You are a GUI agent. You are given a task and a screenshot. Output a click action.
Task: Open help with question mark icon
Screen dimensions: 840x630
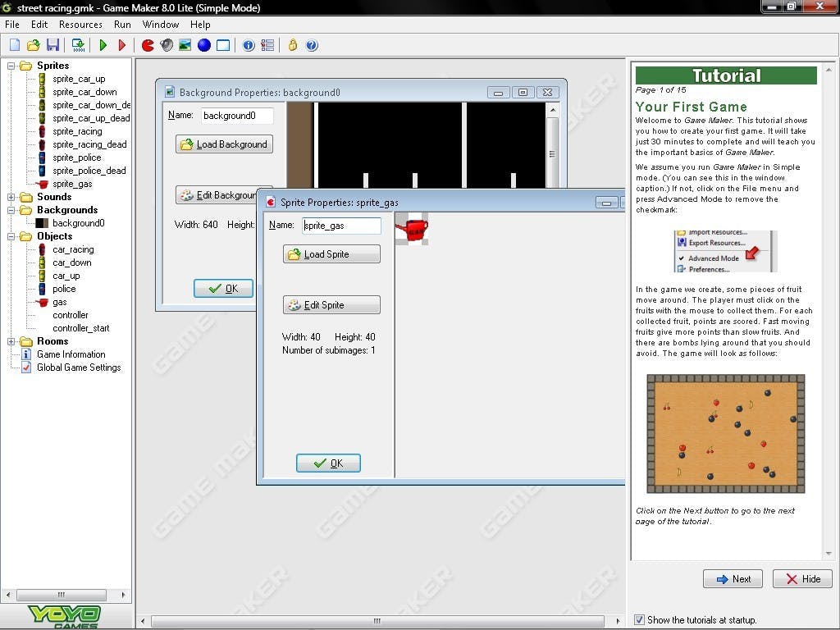[312, 46]
